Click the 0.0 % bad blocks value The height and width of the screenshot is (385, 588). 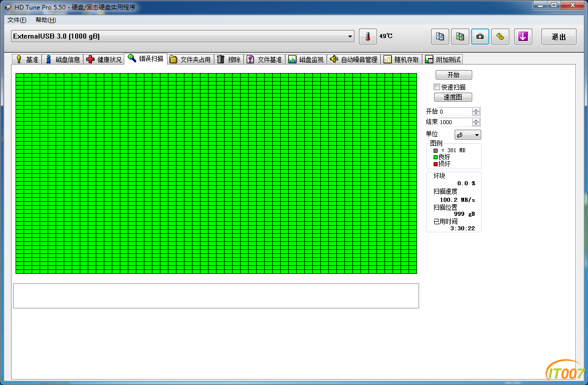point(466,184)
